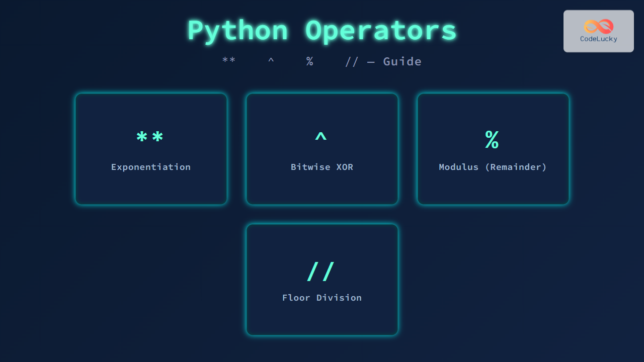Click the bottom border of the Floor Division card

322,335
